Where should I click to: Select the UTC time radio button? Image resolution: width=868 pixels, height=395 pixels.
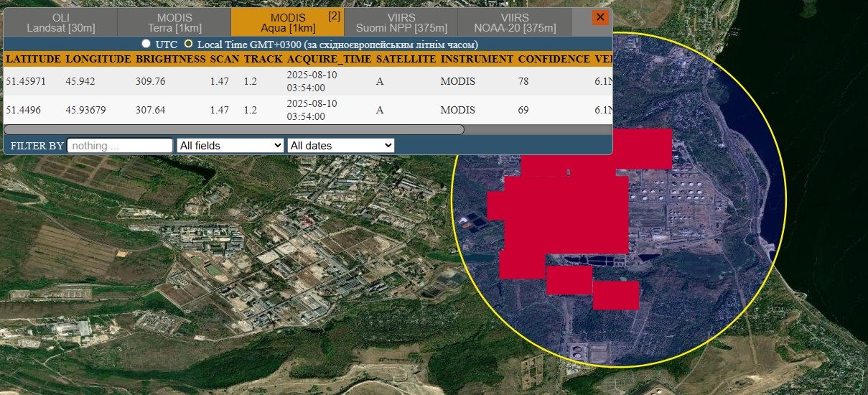[x=146, y=44]
